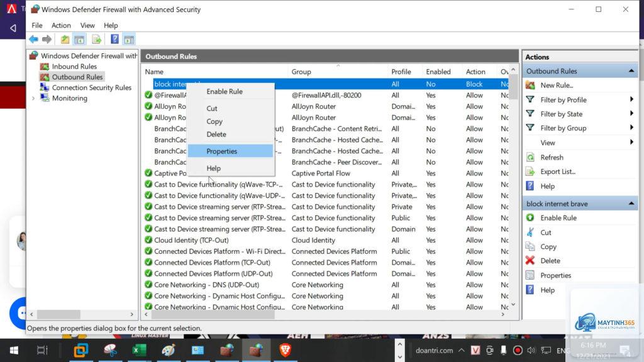Screen dimensions: 644x362
Task: Click green Enable Rule icon in Actions pane
Action: coord(530,217)
